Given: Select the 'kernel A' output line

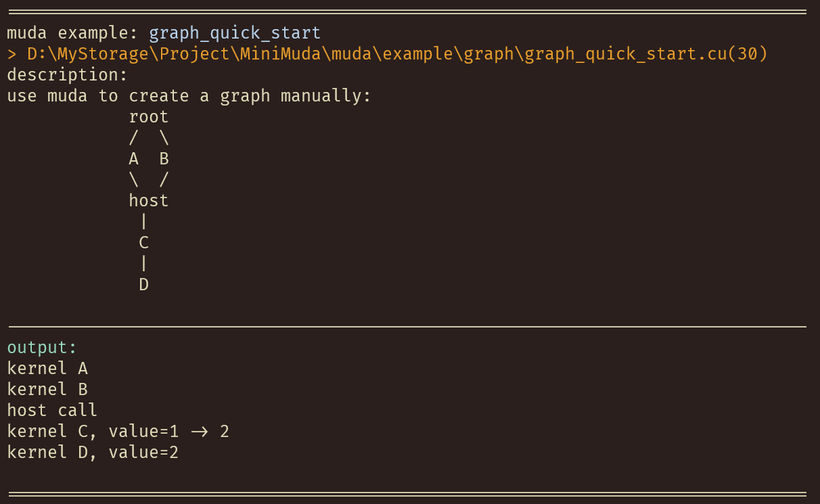Looking at the screenshot, I should coord(47,369).
